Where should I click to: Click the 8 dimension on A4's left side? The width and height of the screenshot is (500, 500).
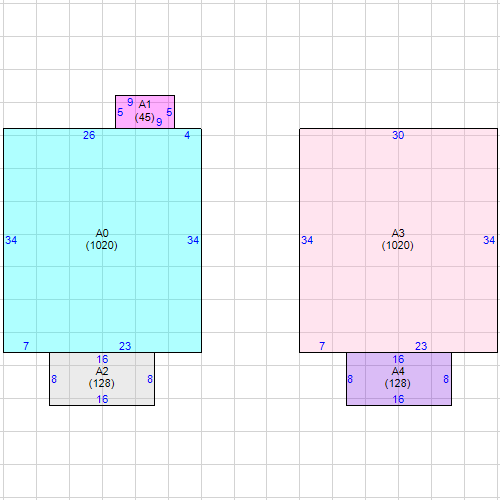(350, 379)
